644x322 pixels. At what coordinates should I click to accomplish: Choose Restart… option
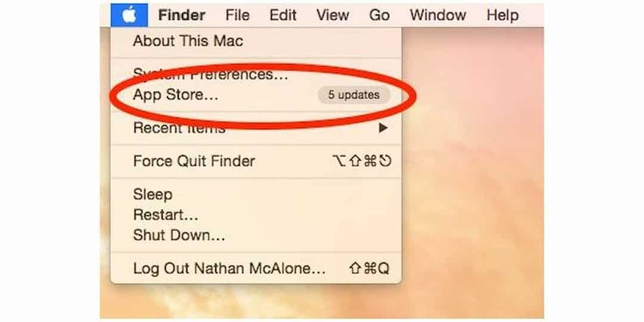click(256, 215)
